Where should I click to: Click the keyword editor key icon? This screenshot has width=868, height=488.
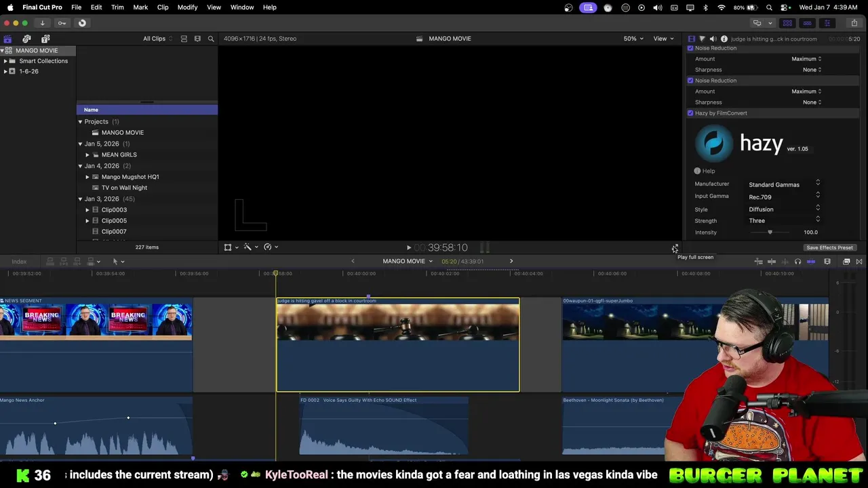click(x=62, y=23)
